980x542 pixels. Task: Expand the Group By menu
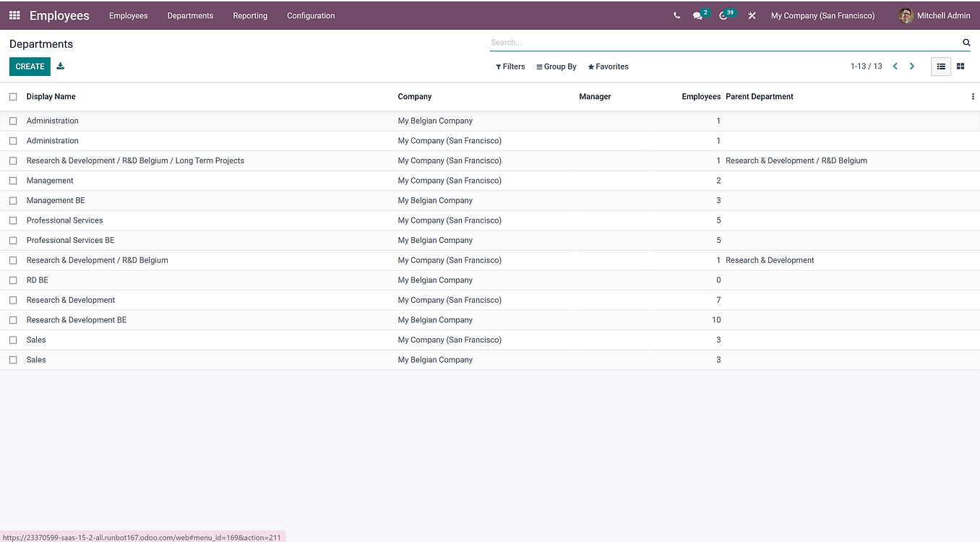point(556,66)
